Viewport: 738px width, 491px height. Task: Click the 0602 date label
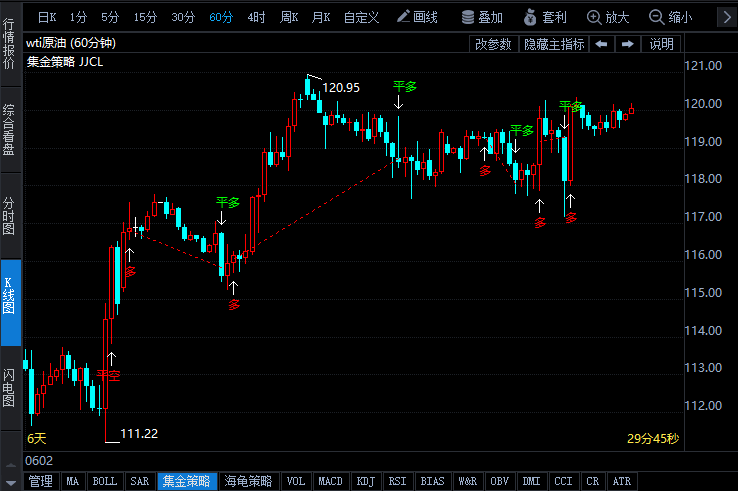pos(39,460)
